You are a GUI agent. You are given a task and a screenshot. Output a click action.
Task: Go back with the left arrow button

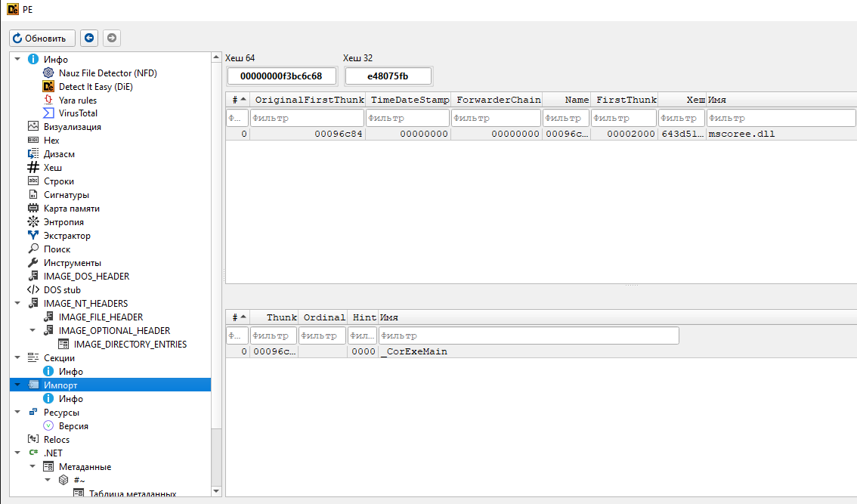(x=89, y=39)
